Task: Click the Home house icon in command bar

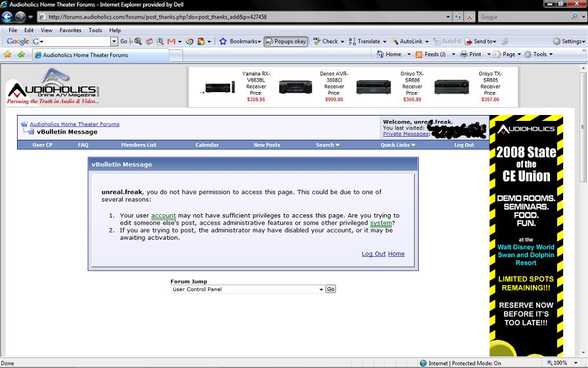Action: 380,54
